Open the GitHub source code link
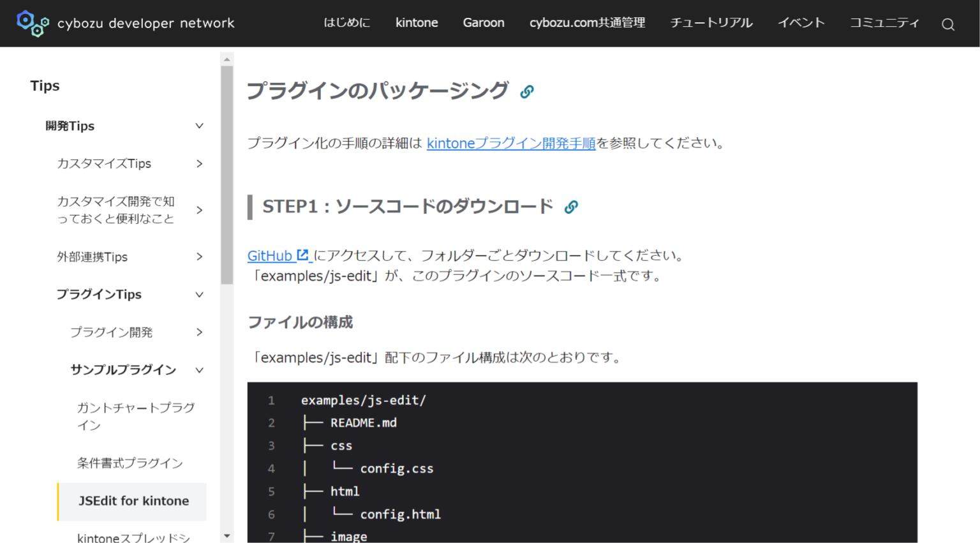The height and width of the screenshot is (543, 980). [x=268, y=255]
